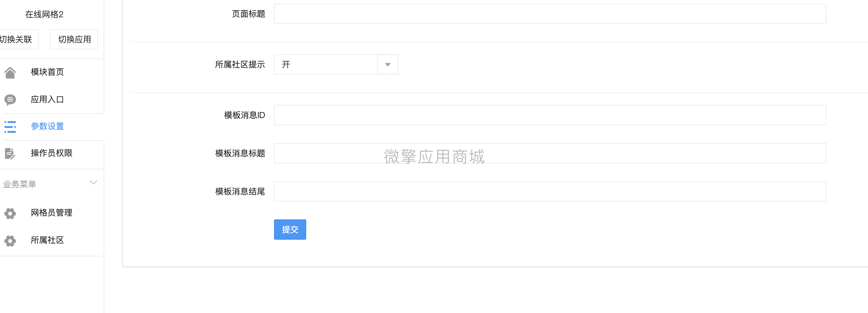
Task: Click the 在线网格2 title text
Action: coord(44,15)
